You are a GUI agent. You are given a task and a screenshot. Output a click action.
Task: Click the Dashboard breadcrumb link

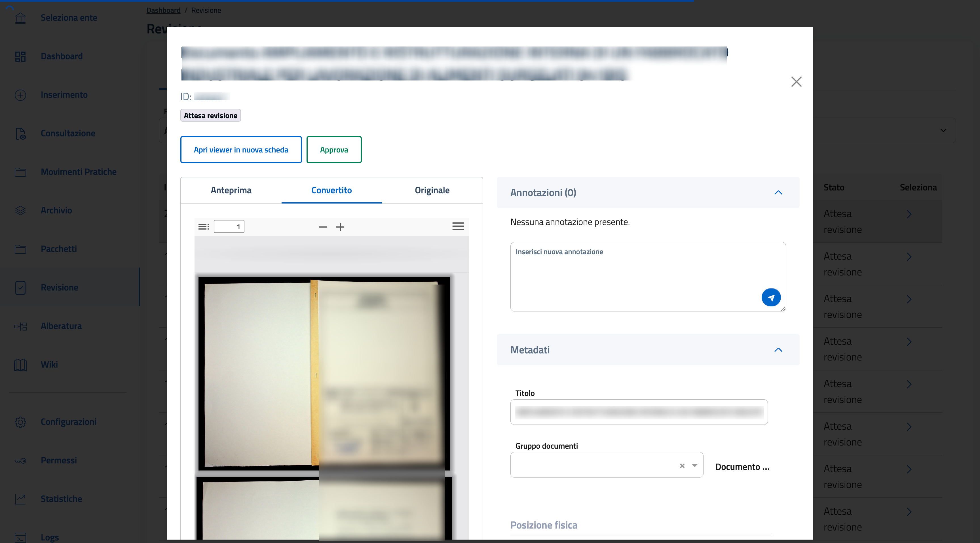pos(163,10)
